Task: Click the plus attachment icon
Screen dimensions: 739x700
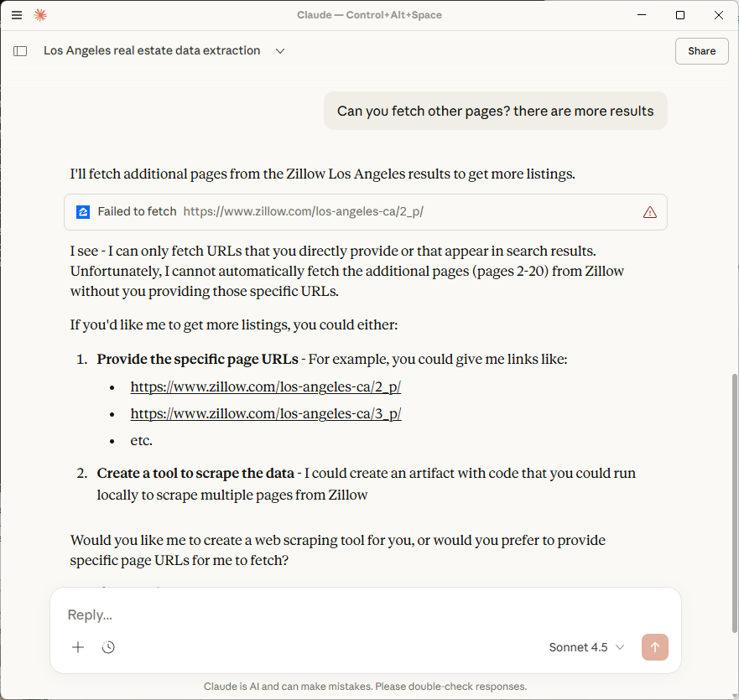Action: click(78, 647)
